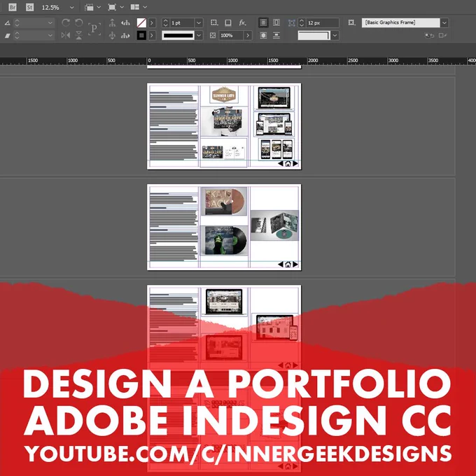Click home button on vinyl record spread

click(x=288, y=265)
